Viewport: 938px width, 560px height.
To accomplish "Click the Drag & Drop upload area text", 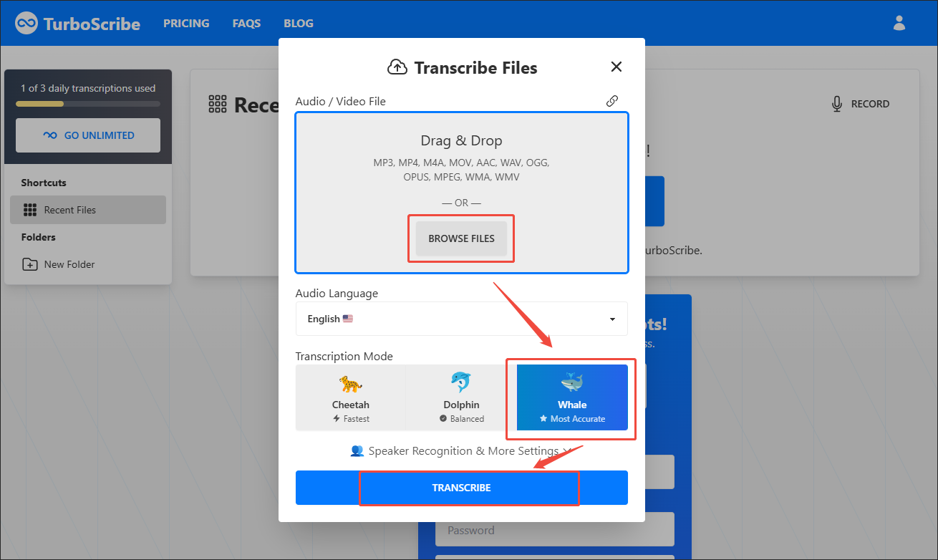I will pos(462,140).
